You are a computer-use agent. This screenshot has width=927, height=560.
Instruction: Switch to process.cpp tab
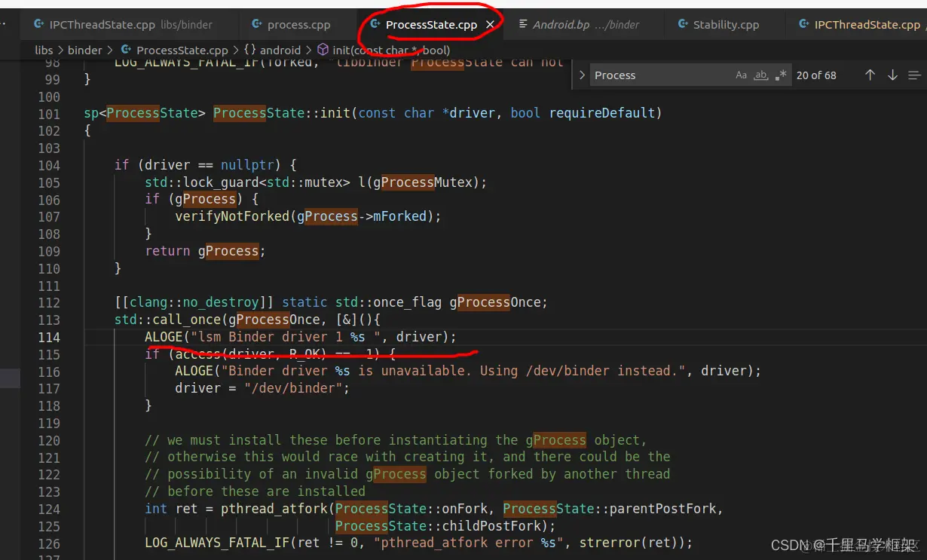click(298, 24)
